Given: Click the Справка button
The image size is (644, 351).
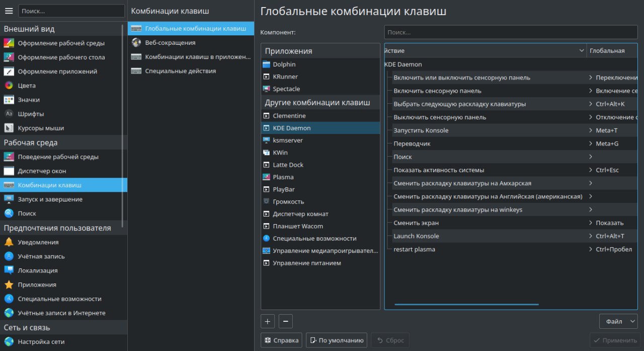Looking at the screenshot, I should click(x=281, y=340).
